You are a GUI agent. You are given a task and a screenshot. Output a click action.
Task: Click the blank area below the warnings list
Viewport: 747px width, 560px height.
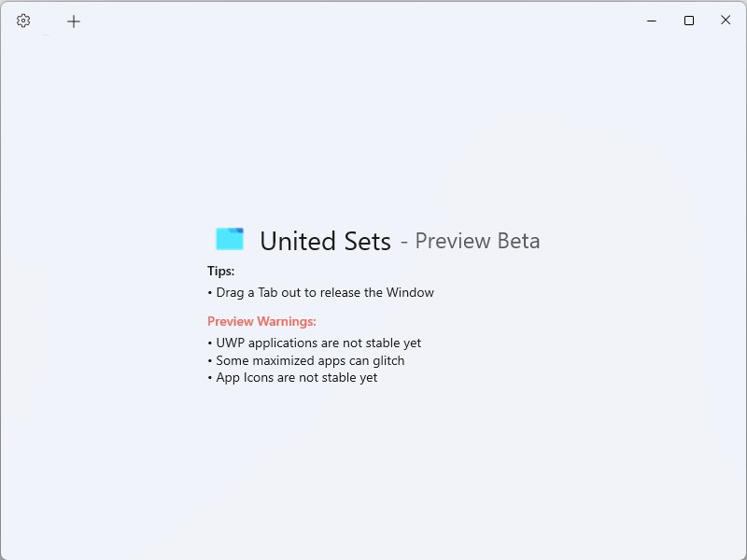pyautogui.click(x=373, y=467)
